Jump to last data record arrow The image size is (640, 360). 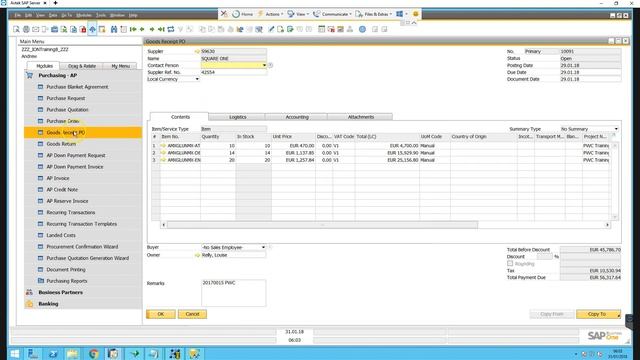(161, 29)
